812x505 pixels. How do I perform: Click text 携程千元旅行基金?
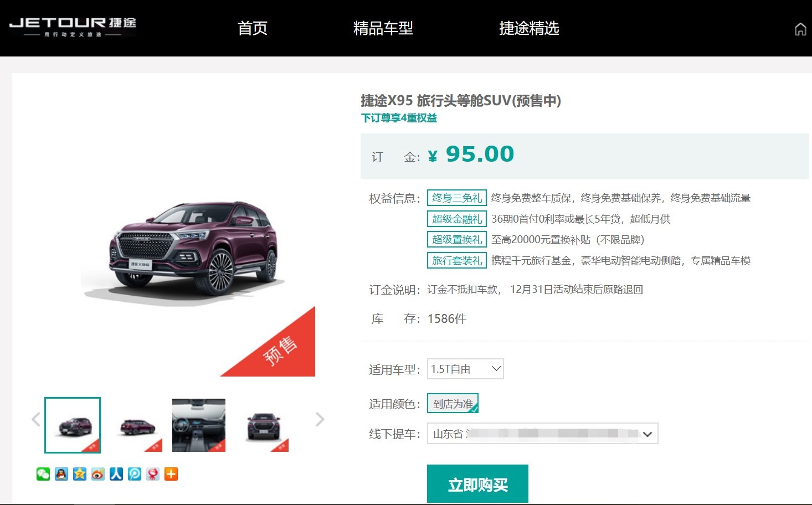tap(531, 261)
